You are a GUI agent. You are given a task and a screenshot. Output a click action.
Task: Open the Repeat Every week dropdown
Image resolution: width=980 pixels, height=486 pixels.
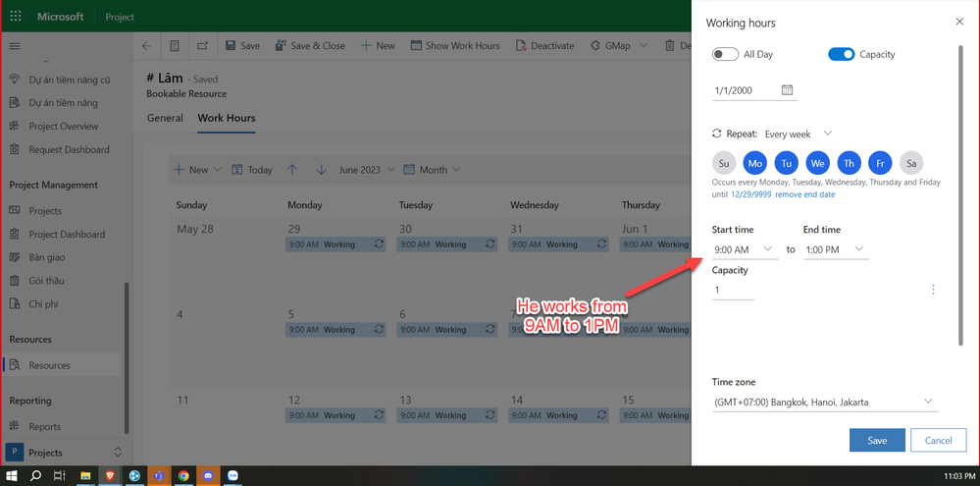pos(799,134)
